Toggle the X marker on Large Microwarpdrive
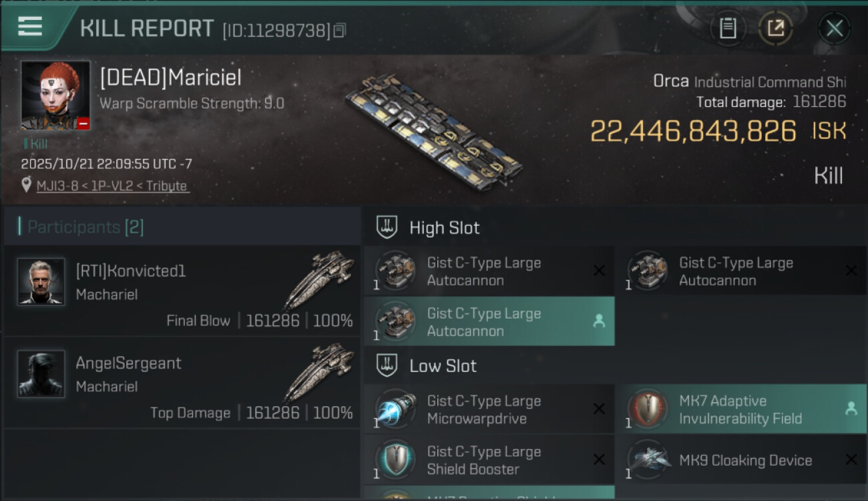Viewport: 868px width, 501px height. tap(599, 409)
